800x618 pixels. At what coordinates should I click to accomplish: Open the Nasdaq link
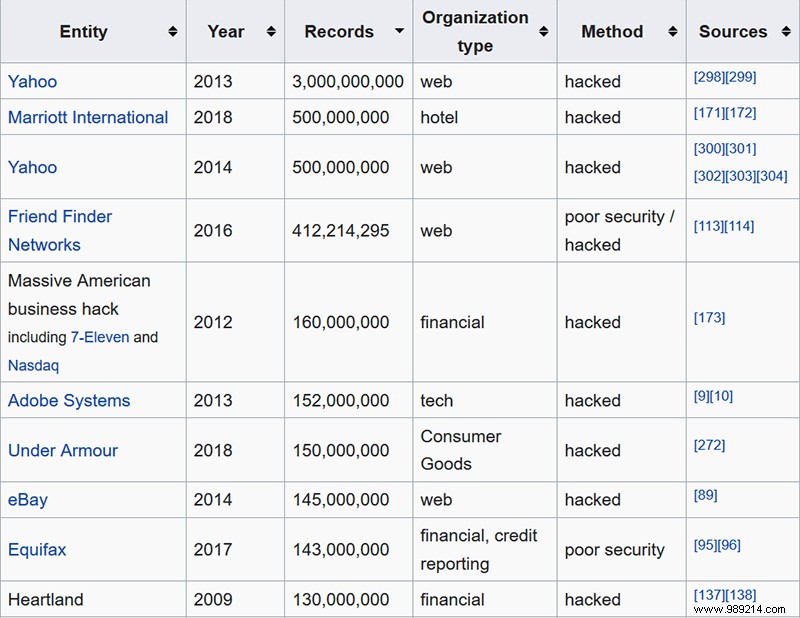pos(32,365)
